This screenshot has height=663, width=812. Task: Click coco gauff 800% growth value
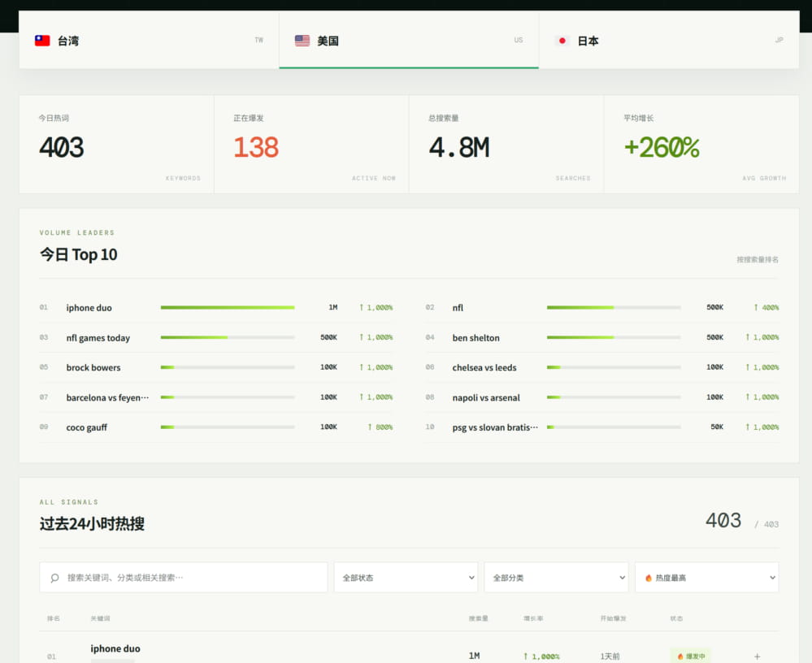click(380, 427)
